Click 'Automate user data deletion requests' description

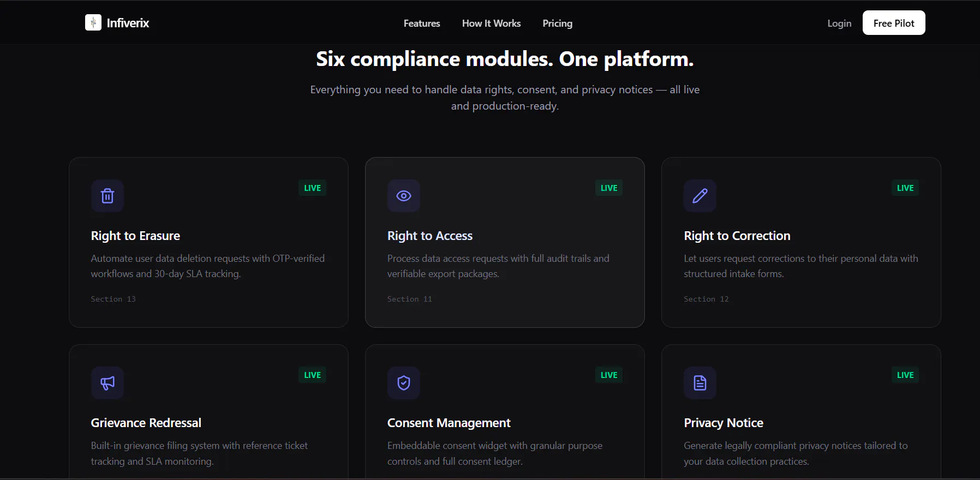pyautogui.click(x=207, y=266)
